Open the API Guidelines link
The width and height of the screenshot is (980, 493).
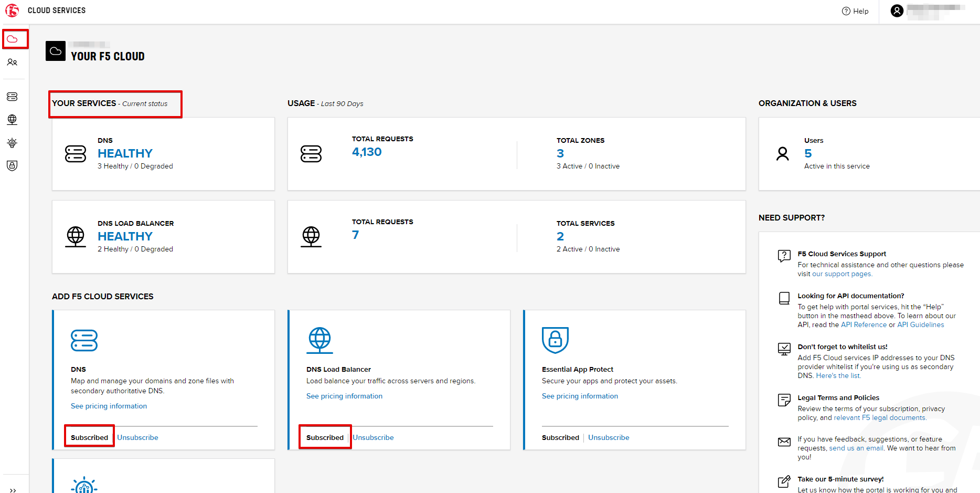[920, 325]
